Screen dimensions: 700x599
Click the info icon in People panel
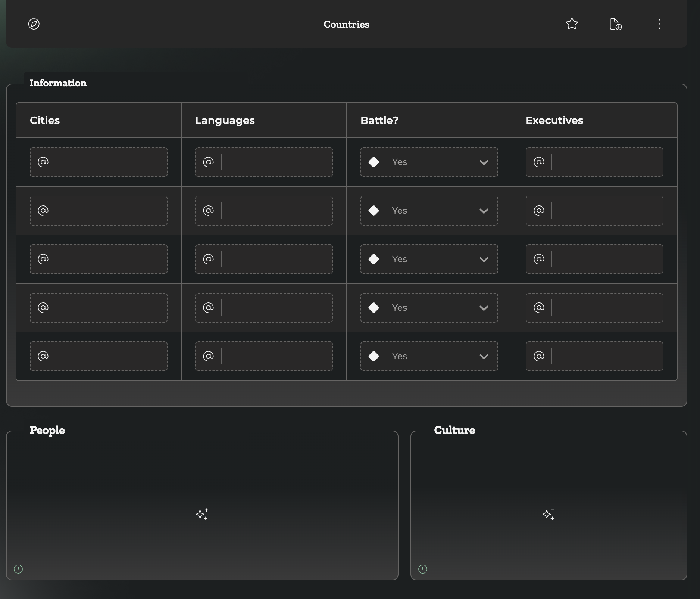click(18, 569)
